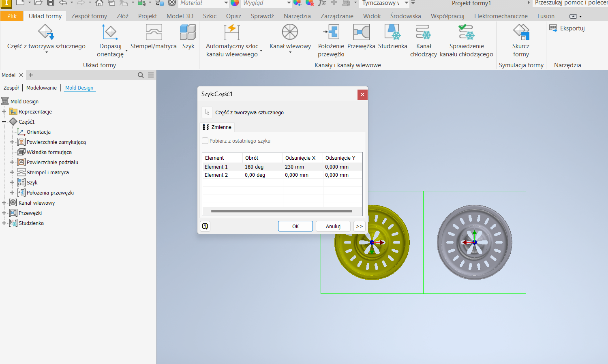The image size is (608, 364).
Task: Expand the Szyk dialog with the >> button
Action: 359,226
